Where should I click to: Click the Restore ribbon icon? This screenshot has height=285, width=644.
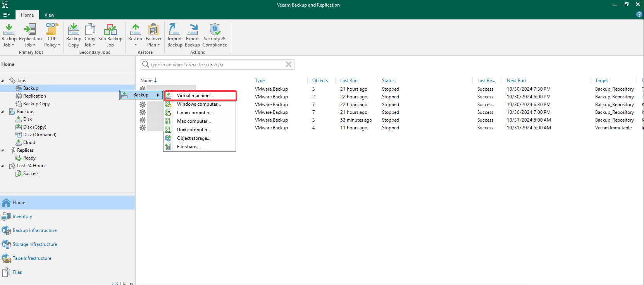coord(136,29)
